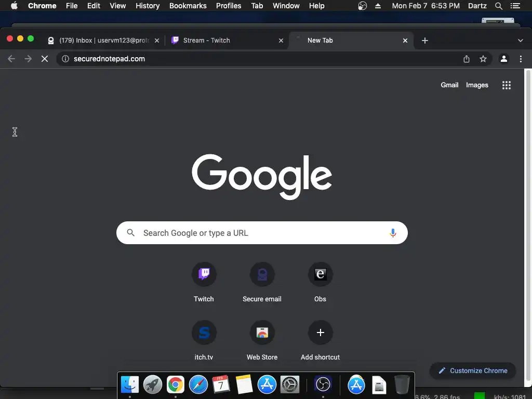The width and height of the screenshot is (532, 399).
Task: Open the Window menu
Action: tap(286, 6)
